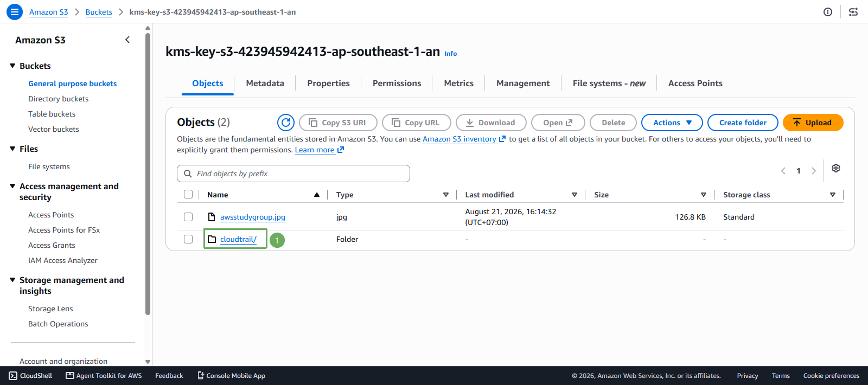Switch to the Properties tab
The image size is (868, 385).
tap(329, 84)
